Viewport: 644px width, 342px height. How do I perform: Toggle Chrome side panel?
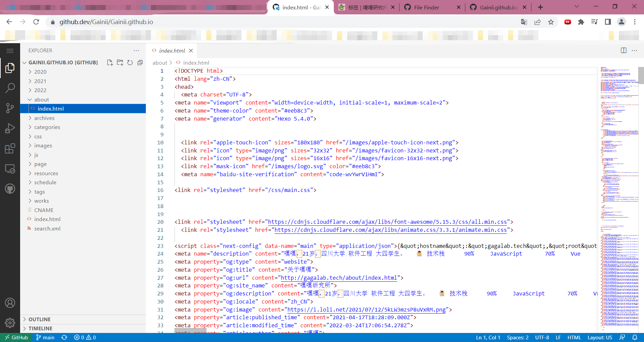(x=608, y=22)
